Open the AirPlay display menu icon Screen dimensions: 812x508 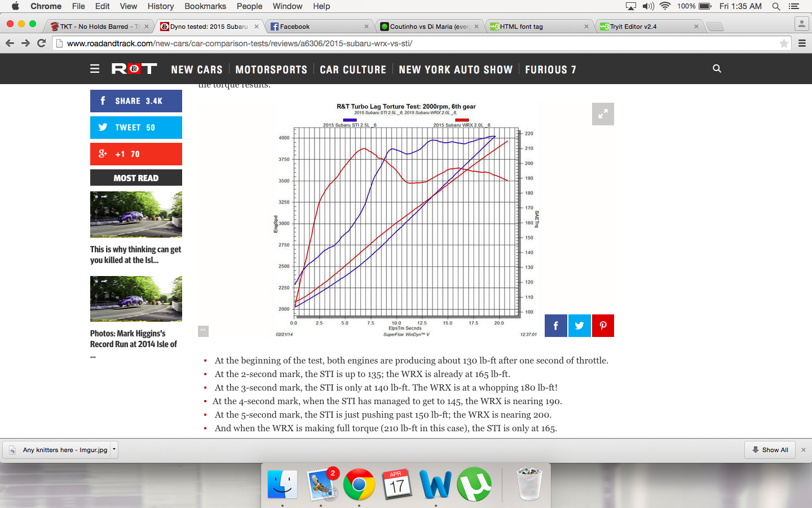pyautogui.click(x=631, y=6)
